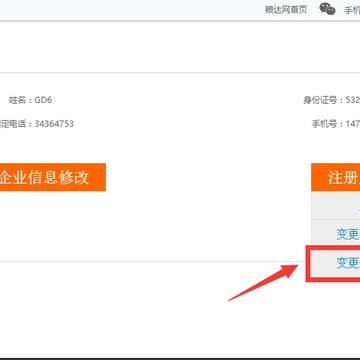Viewport: 360px width, 360px height.
Task: Open the WeChat speech bubbles icon
Action: [327, 9]
